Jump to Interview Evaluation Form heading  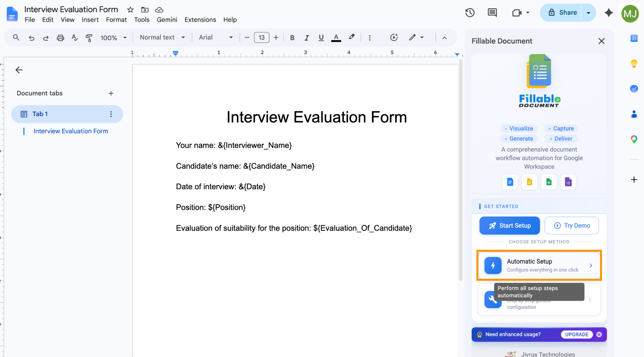71,131
